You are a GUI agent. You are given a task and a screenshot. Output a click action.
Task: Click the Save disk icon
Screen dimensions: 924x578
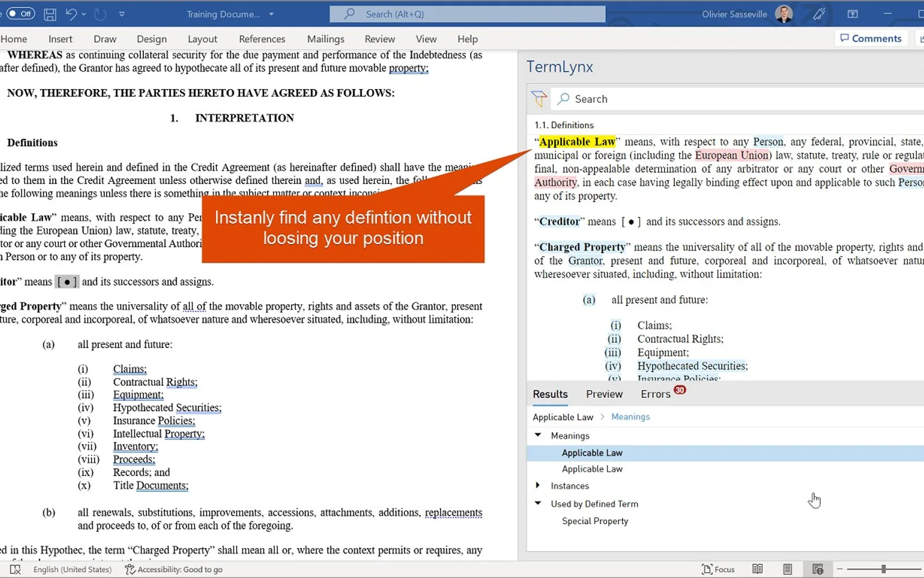click(x=50, y=14)
